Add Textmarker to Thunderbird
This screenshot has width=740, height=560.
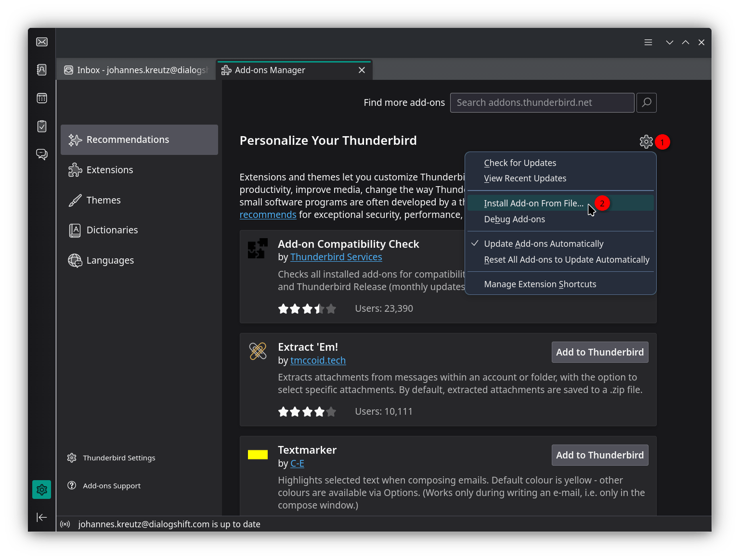(x=600, y=455)
